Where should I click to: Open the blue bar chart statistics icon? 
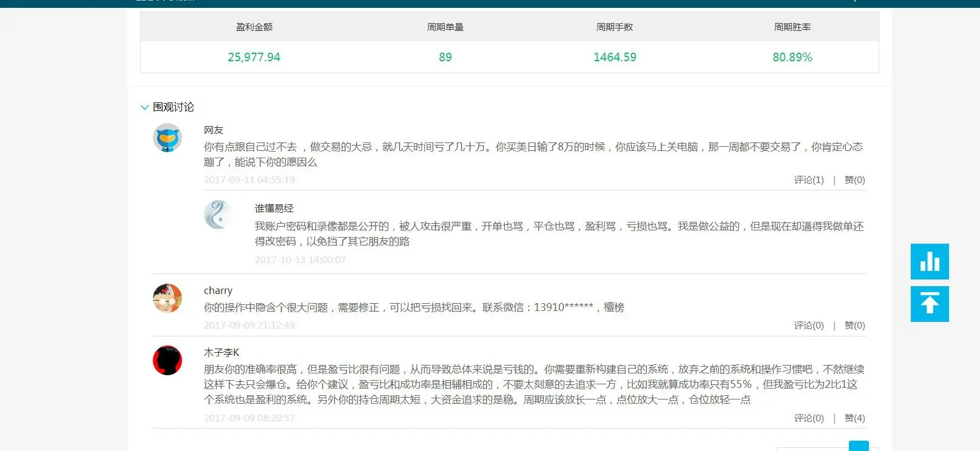[930, 261]
